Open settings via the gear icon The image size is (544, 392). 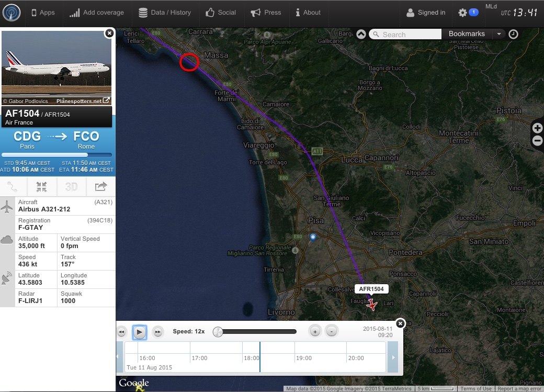click(462, 13)
